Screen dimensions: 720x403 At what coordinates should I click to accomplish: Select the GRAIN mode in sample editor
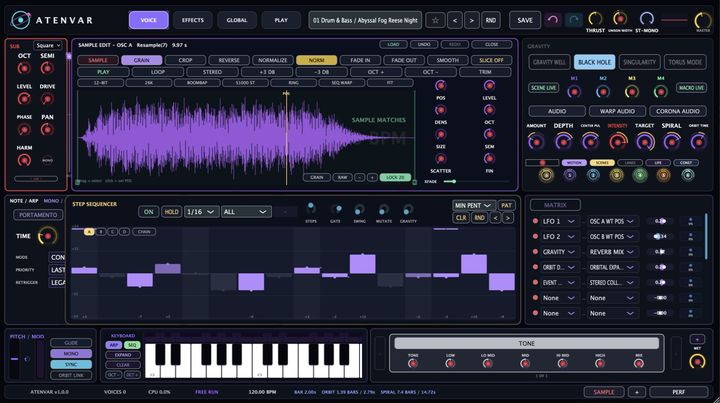click(x=141, y=60)
